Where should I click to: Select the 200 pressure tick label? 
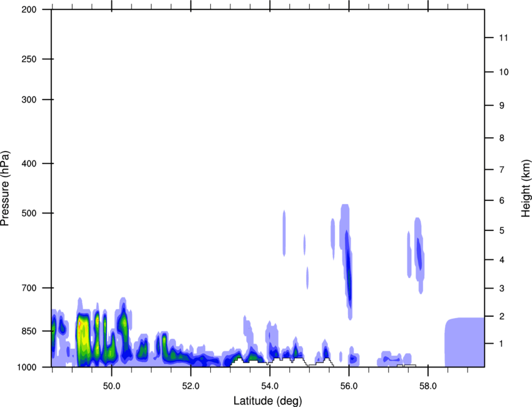(x=29, y=9)
